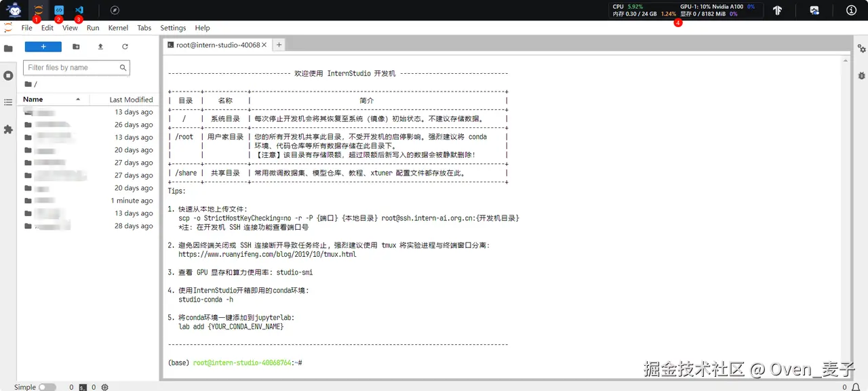The height and width of the screenshot is (391, 868).
Task: Select the root@intern-studio terminal tab
Action: tap(217, 45)
